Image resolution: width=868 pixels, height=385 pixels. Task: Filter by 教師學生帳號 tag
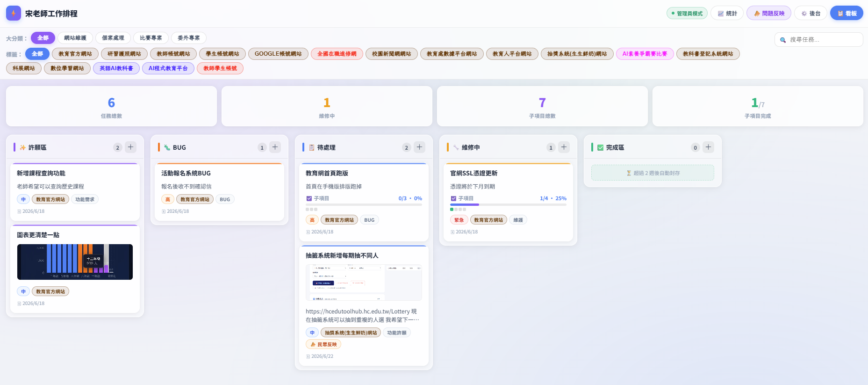click(220, 68)
